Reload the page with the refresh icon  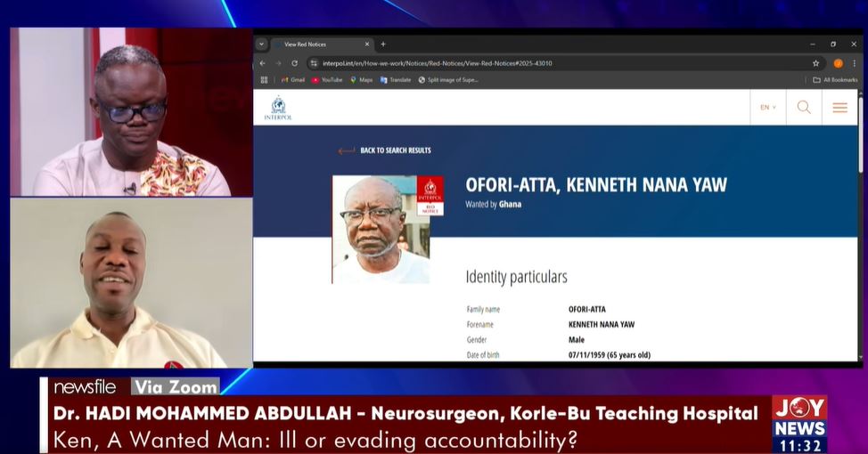pyautogui.click(x=294, y=63)
